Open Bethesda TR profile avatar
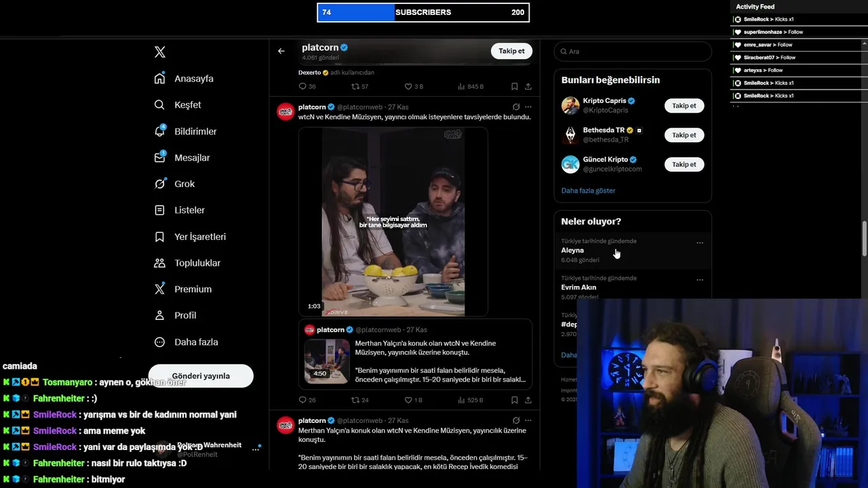 (570, 135)
